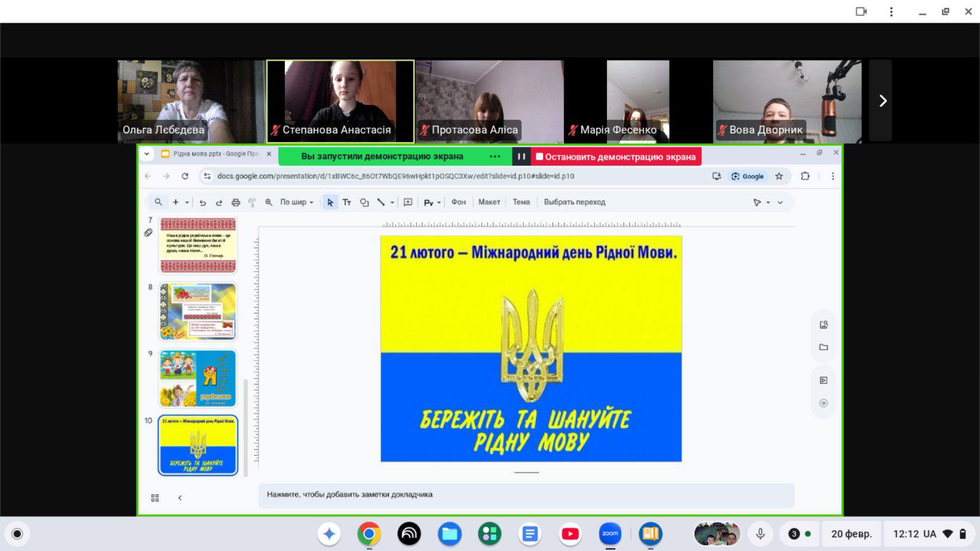Select the Text box tool

click(x=347, y=203)
